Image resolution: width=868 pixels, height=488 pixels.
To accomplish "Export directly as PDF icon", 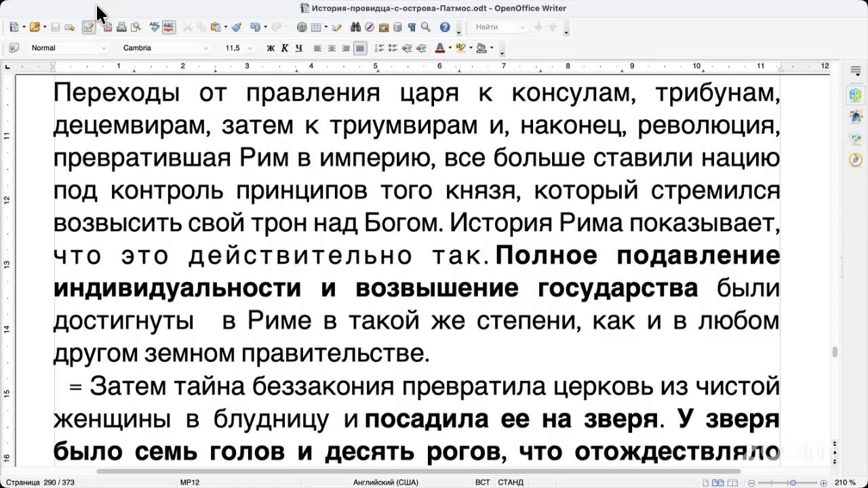I will click(107, 27).
